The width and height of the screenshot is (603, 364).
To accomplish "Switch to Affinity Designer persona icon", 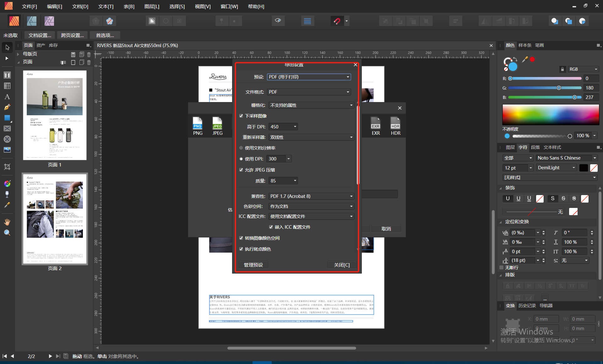I will [32, 21].
